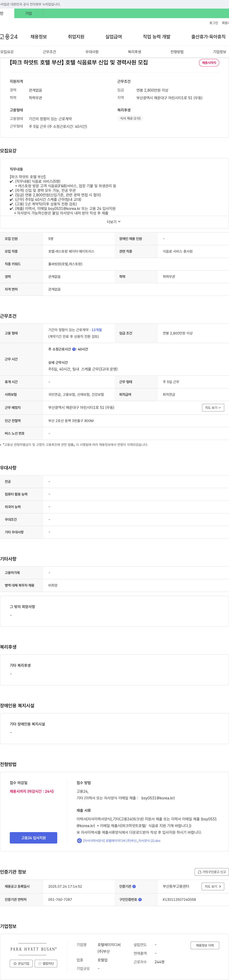Jump to 근무조건 section tab
The image size is (229, 980).
tap(49, 52)
